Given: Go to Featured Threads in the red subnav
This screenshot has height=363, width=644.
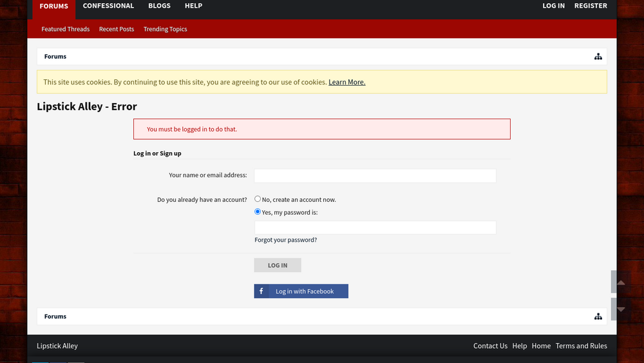Looking at the screenshot, I should tap(66, 29).
